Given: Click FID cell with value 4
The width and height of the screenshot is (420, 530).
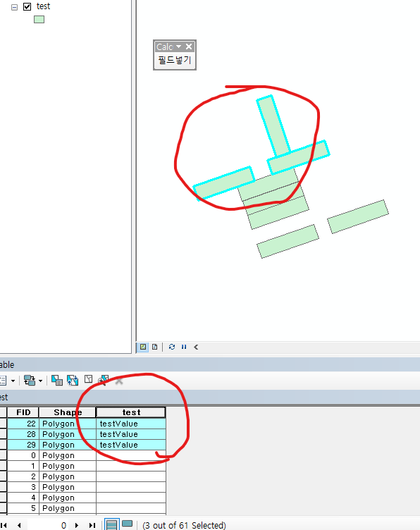Looking at the screenshot, I should click(23, 498).
